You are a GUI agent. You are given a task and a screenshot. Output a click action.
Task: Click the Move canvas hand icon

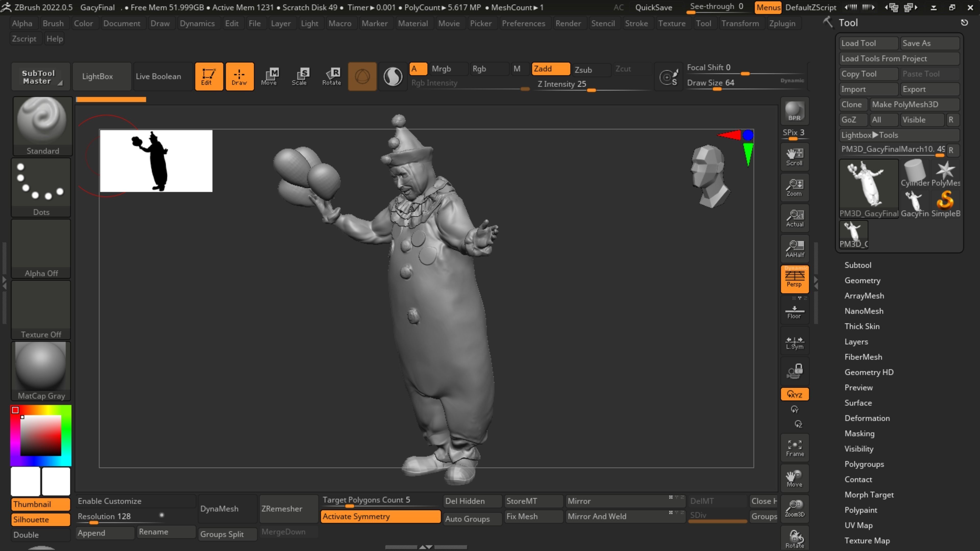tap(794, 478)
